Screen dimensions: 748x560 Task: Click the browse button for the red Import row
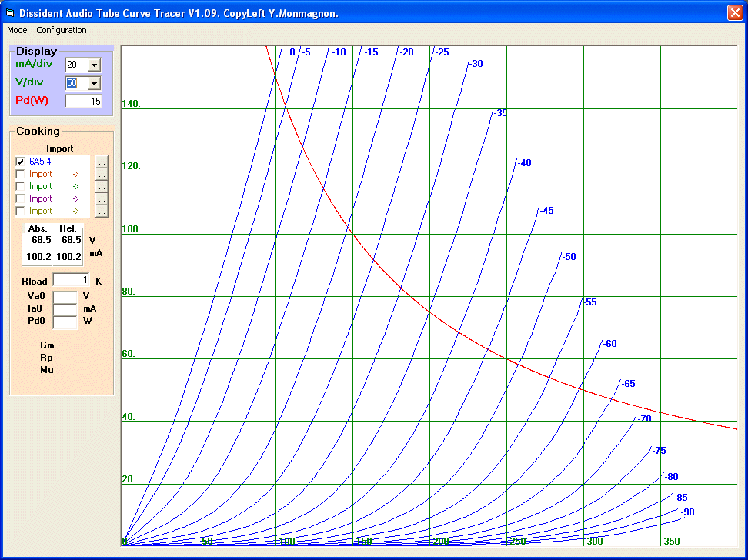pos(102,174)
